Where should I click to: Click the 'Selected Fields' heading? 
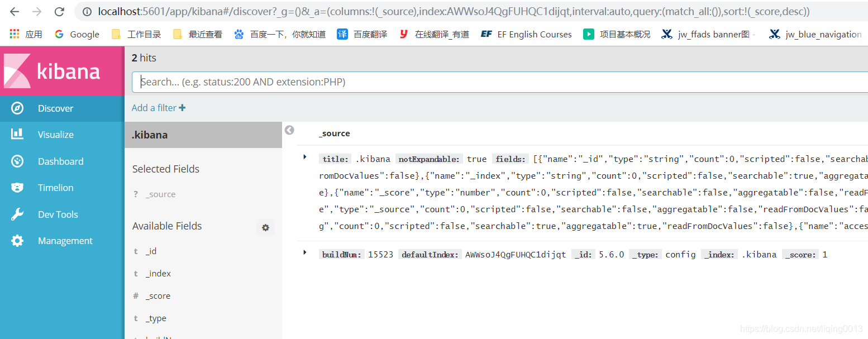(166, 169)
